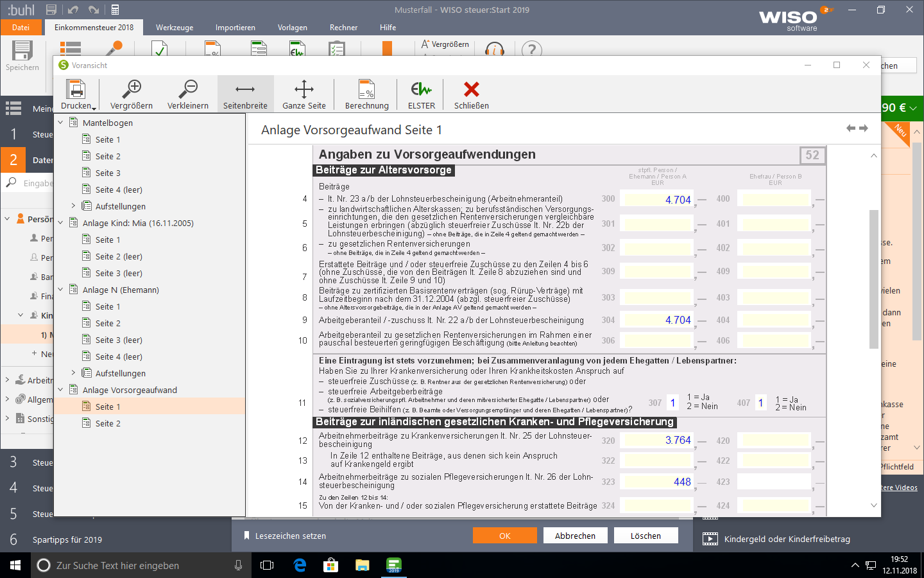Open the Hilfe menu
Image resolution: width=924 pixels, height=578 pixels.
(x=388, y=28)
